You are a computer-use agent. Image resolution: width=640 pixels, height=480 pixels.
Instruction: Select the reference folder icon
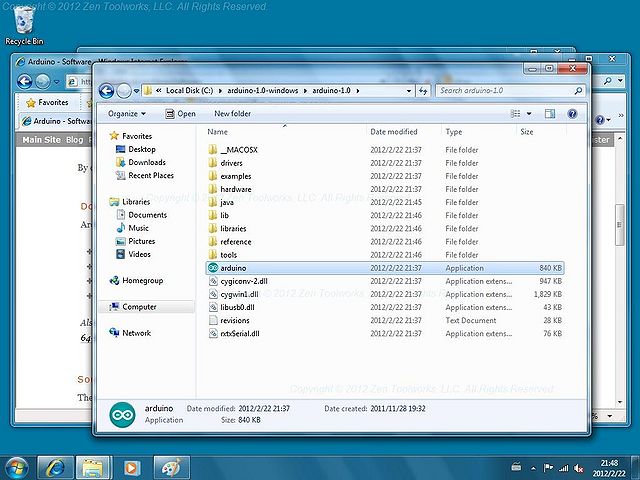click(x=213, y=242)
